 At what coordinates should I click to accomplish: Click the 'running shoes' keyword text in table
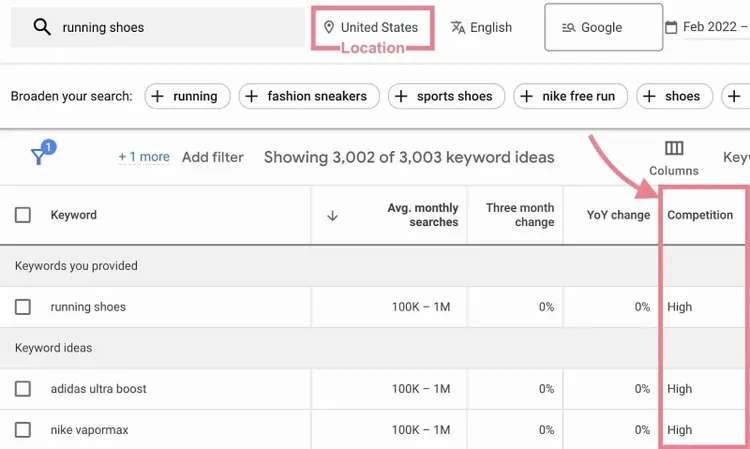point(88,307)
